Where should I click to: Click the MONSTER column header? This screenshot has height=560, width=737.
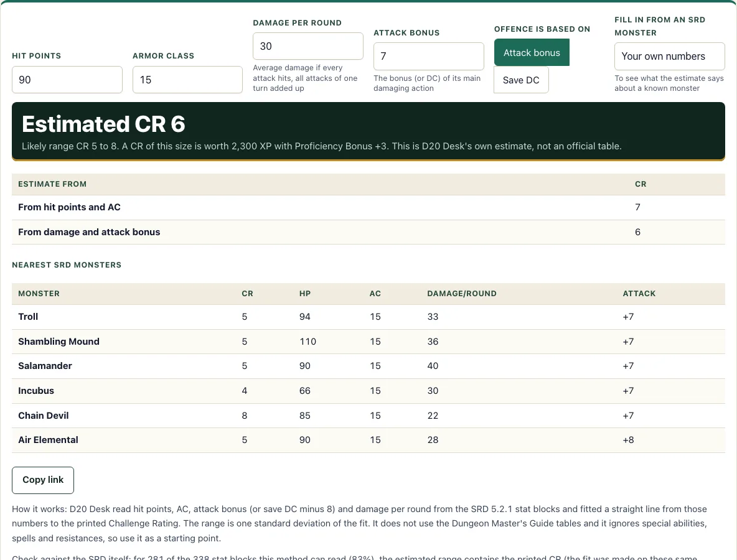[39, 294]
